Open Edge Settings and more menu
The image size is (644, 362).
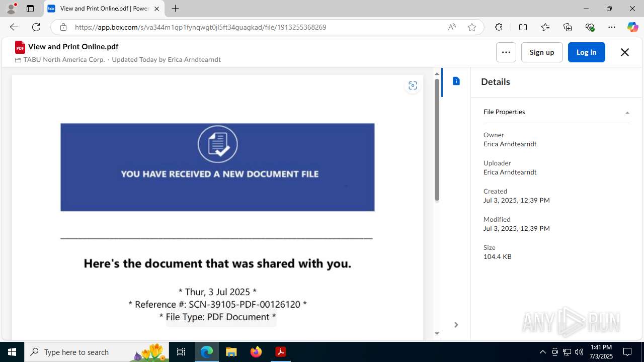(612, 27)
